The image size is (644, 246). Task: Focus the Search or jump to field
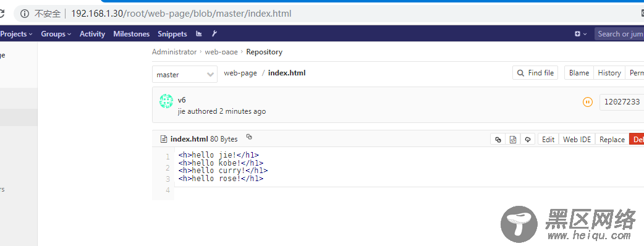(x=619, y=34)
